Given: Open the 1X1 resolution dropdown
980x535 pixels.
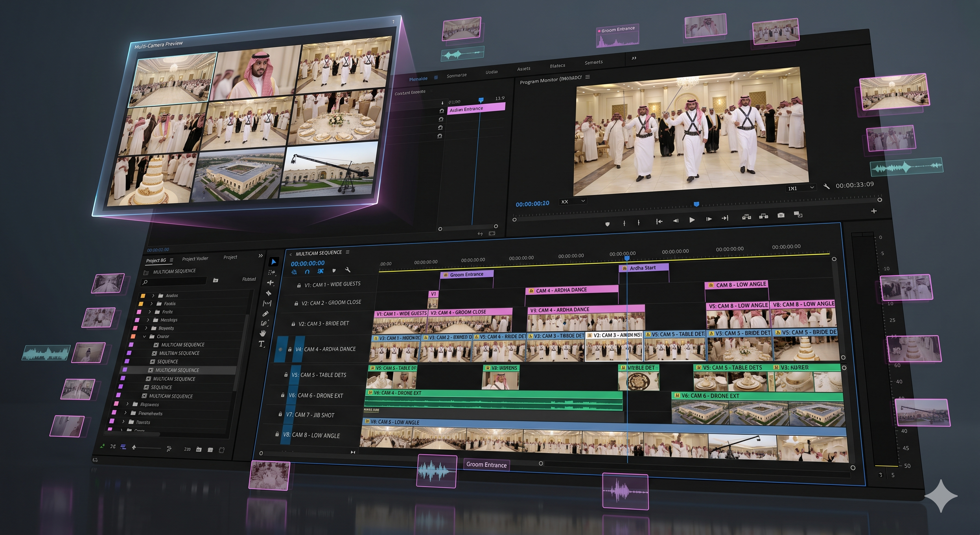Looking at the screenshot, I should [x=801, y=188].
